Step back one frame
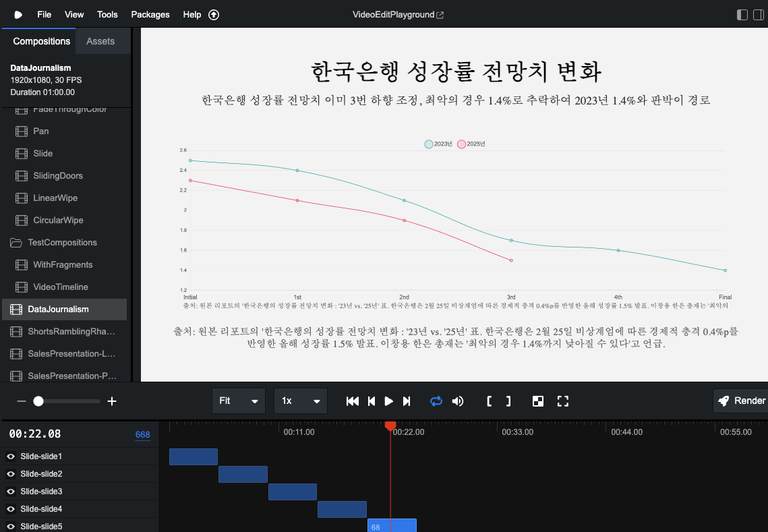Viewport: 768px width, 532px height. [x=371, y=401]
